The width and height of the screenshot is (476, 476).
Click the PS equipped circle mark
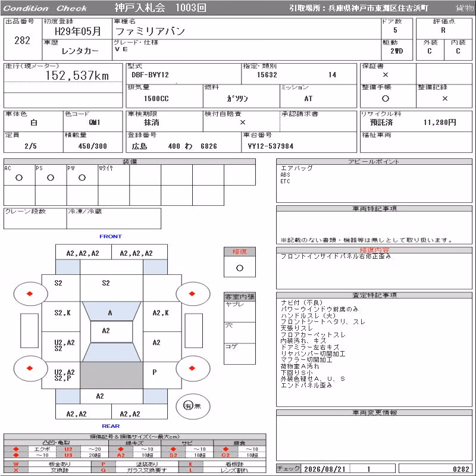coord(51,177)
